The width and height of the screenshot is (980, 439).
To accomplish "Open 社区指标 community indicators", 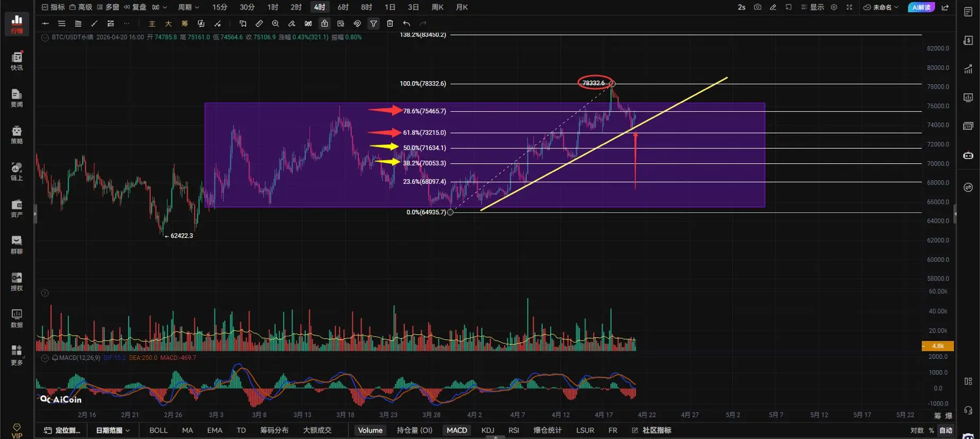I will point(652,431).
